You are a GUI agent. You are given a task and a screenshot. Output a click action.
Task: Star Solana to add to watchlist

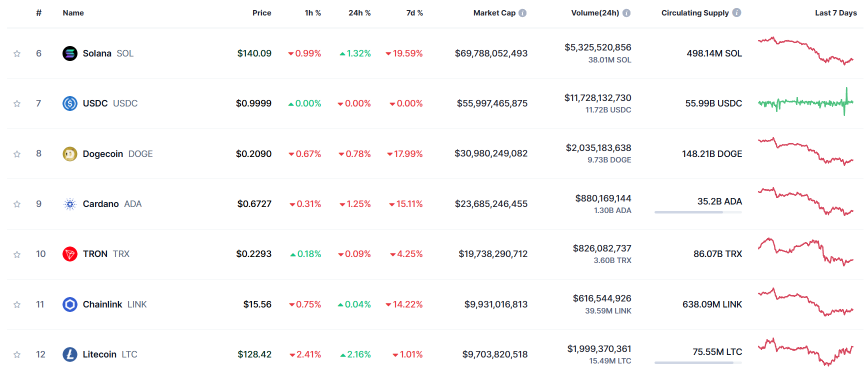pyautogui.click(x=17, y=53)
